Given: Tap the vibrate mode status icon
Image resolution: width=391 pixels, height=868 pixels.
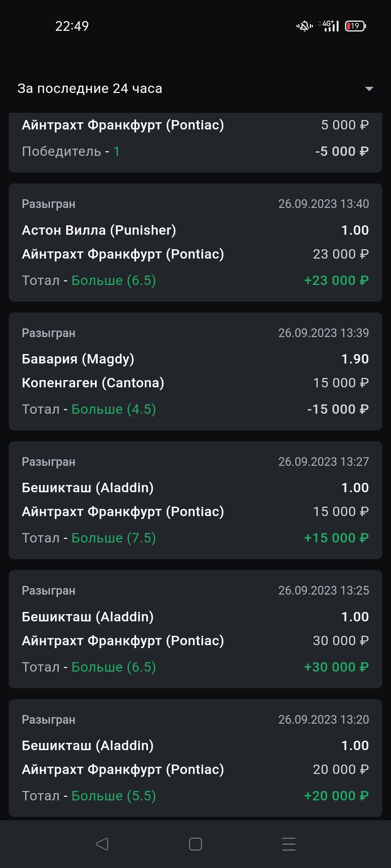Looking at the screenshot, I should click(x=304, y=26).
